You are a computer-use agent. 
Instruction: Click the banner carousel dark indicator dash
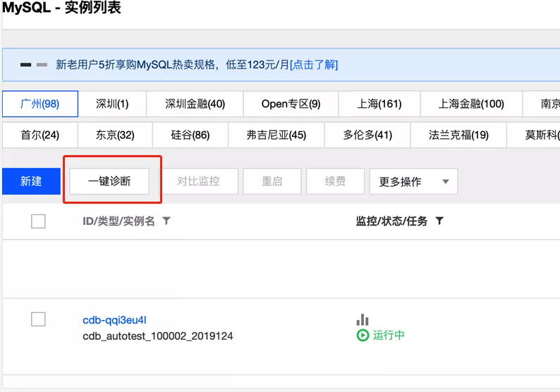point(25,65)
